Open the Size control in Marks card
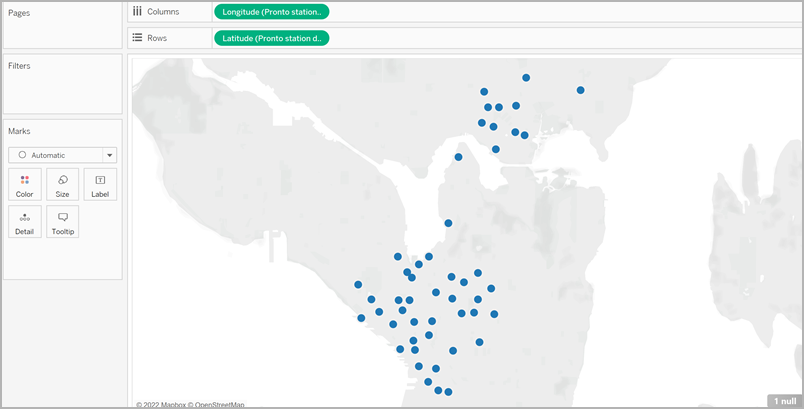Image resolution: width=804 pixels, height=409 pixels. click(62, 185)
